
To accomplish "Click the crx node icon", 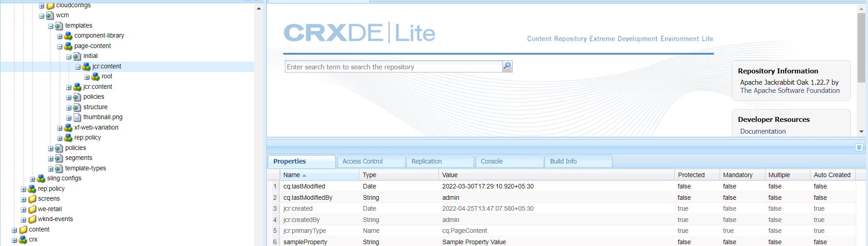I will coord(23,240).
